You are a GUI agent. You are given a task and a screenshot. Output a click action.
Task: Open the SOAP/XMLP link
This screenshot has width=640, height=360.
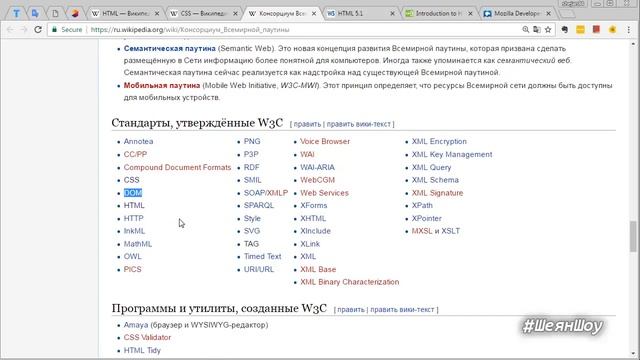(x=266, y=193)
